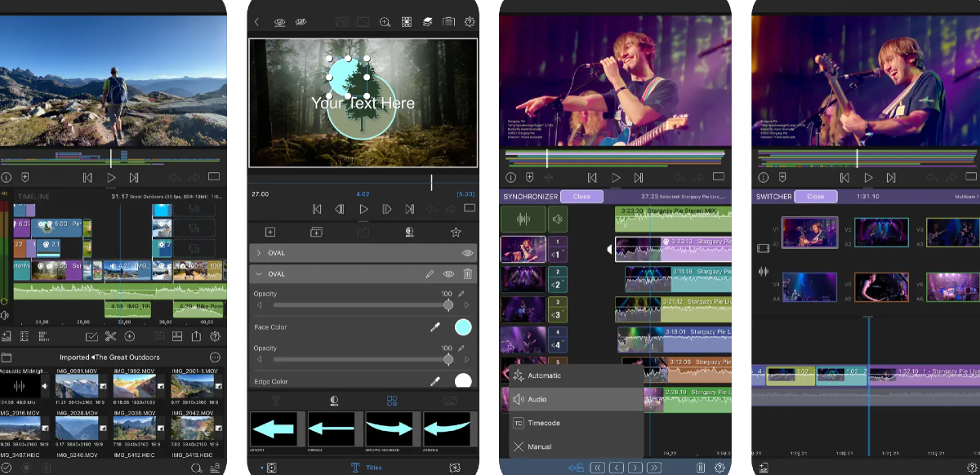The height and width of the screenshot is (475, 980).
Task: Close the SYNCHRONIZER panel
Action: [581, 197]
